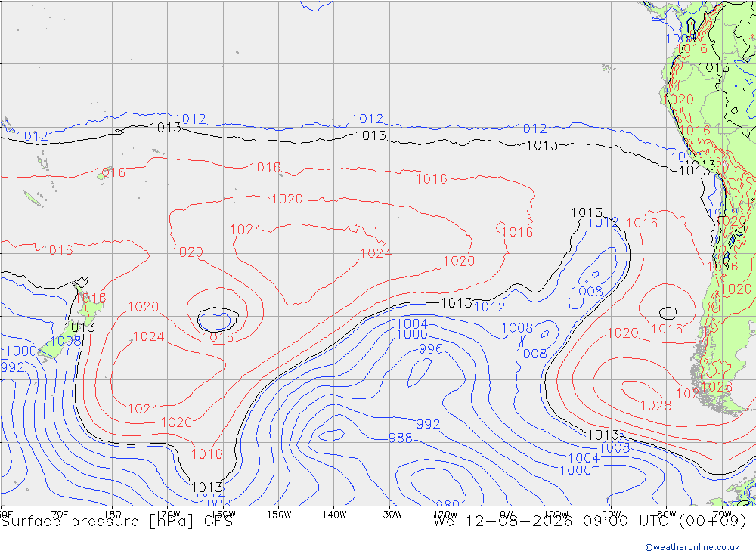Screen dimensions: 756x554
Task: Click the 70W longitude label
Action: point(722,515)
